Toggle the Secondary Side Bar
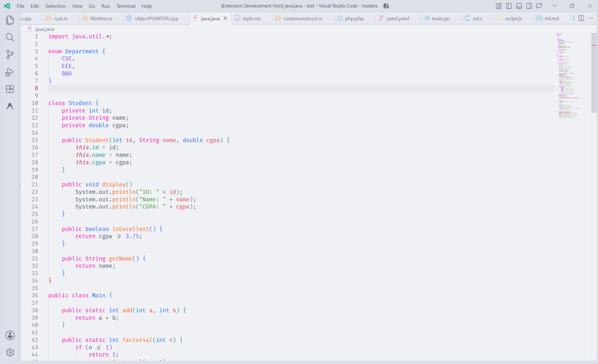The height and width of the screenshot is (364, 598). pos(529,6)
